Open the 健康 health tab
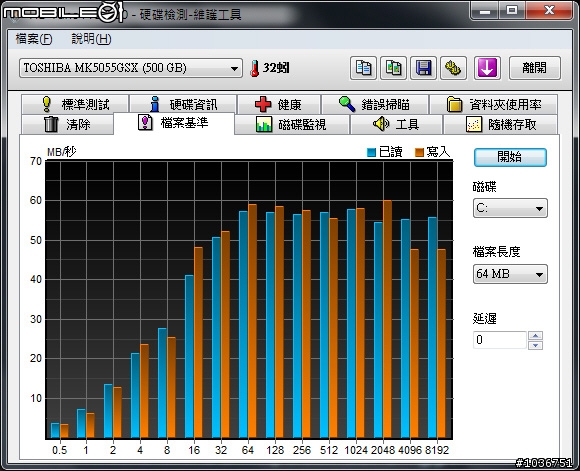Viewport: 580px width, 471px height. pyautogui.click(x=279, y=104)
